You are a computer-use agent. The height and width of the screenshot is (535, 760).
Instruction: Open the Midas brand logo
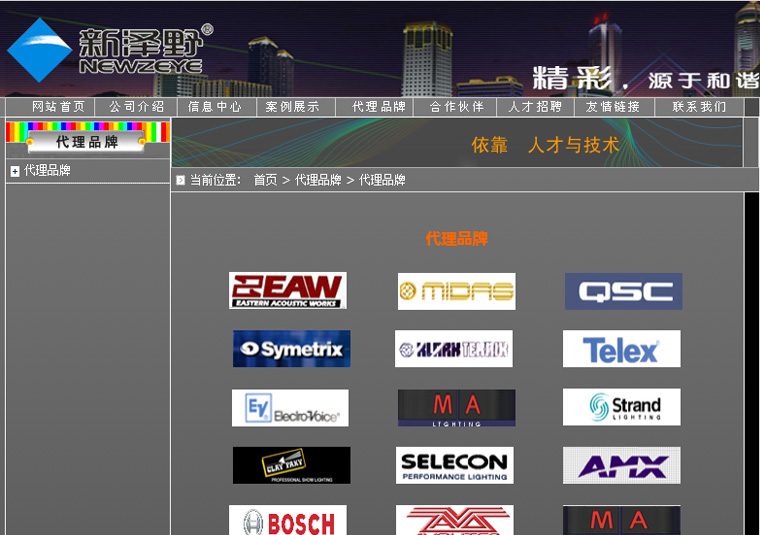click(457, 291)
